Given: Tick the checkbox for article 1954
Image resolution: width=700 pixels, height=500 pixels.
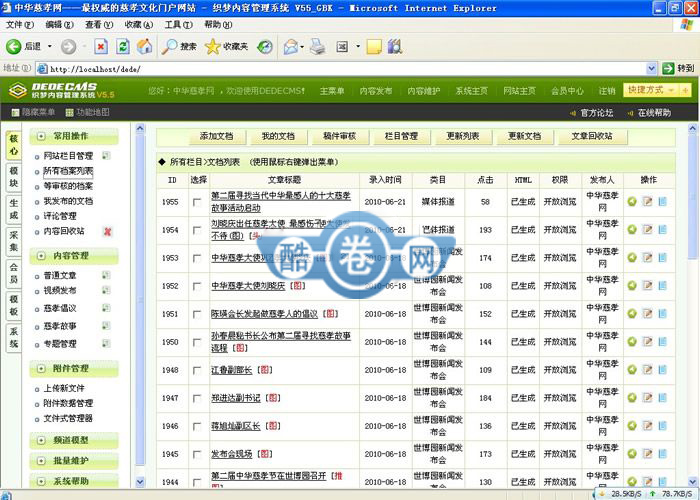Looking at the screenshot, I should coord(197,230).
